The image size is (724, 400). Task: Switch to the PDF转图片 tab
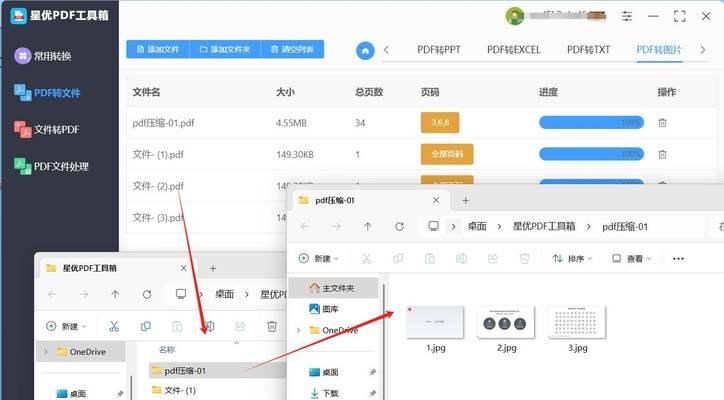pyautogui.click(x=659, y=50)
